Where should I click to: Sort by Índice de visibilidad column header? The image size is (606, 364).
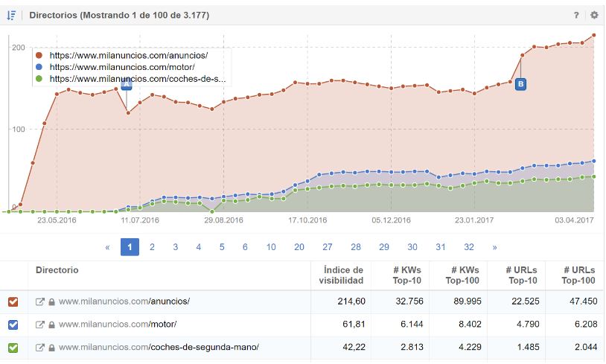click(343, 275)
